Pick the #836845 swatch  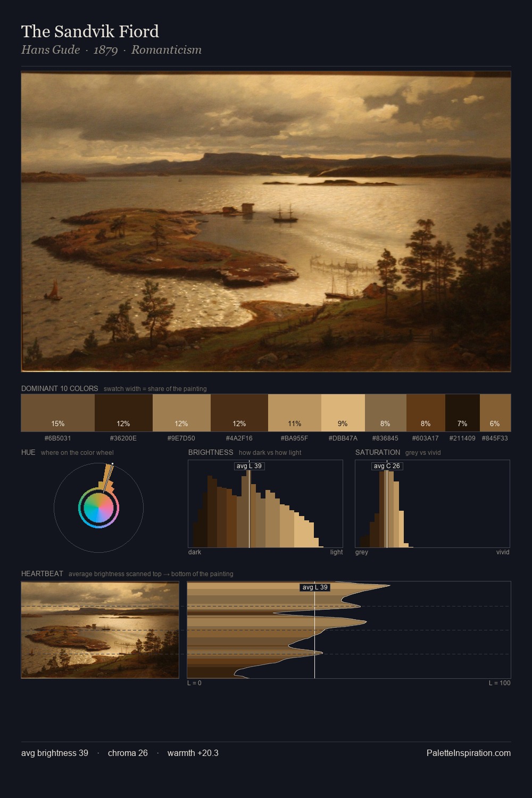coord(386,413)
